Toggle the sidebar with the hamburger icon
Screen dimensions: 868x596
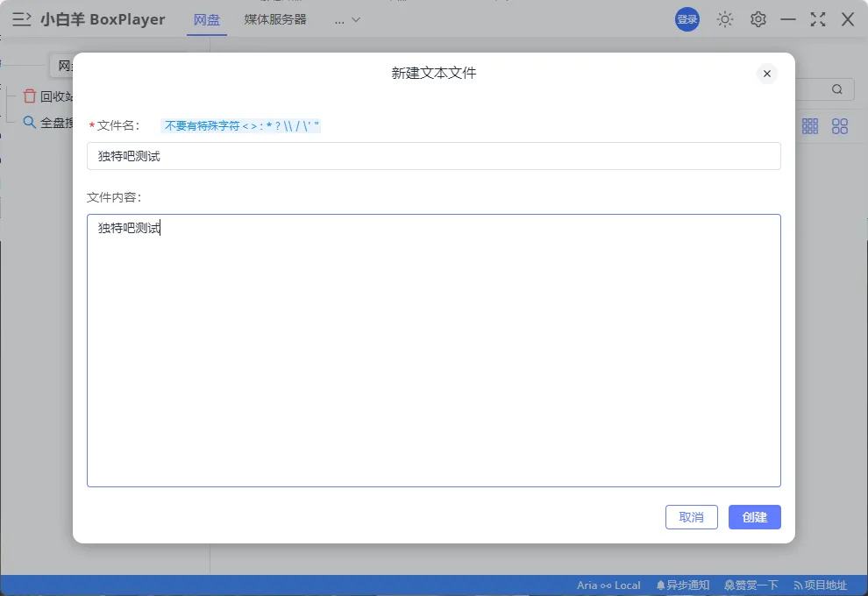[x=21, y=18]
